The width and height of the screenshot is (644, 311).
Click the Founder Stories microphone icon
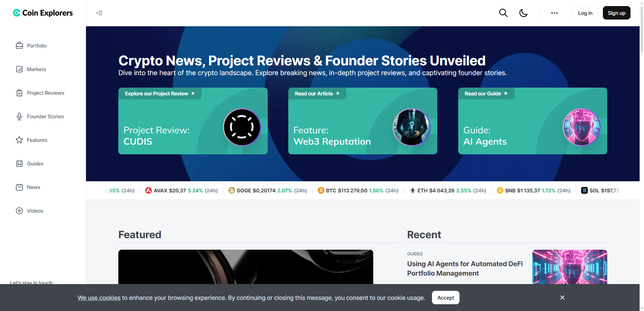20,116
